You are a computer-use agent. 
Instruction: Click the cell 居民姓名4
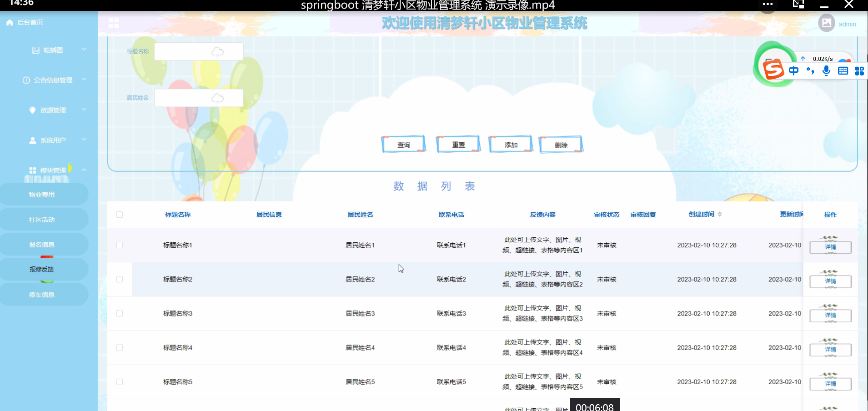[360, 347]
